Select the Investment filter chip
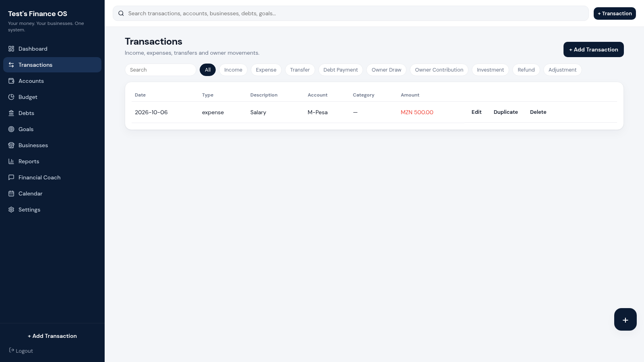 click(x=490, y=70)
